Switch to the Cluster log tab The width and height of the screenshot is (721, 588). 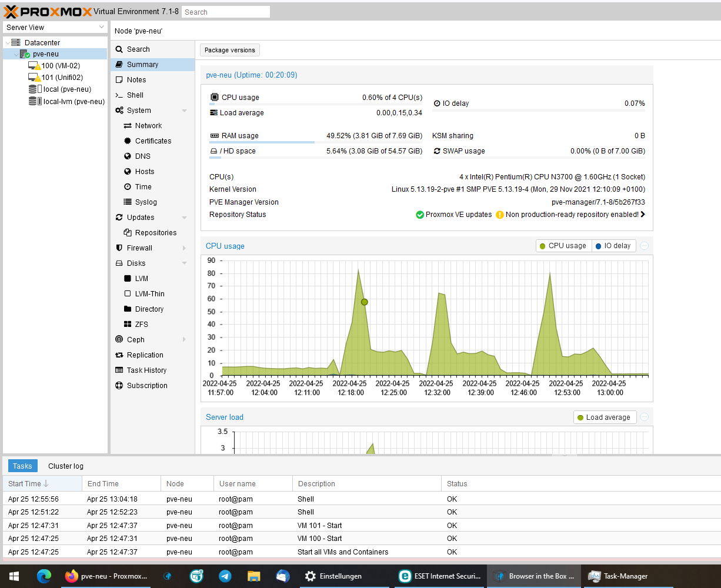(66, 466)
